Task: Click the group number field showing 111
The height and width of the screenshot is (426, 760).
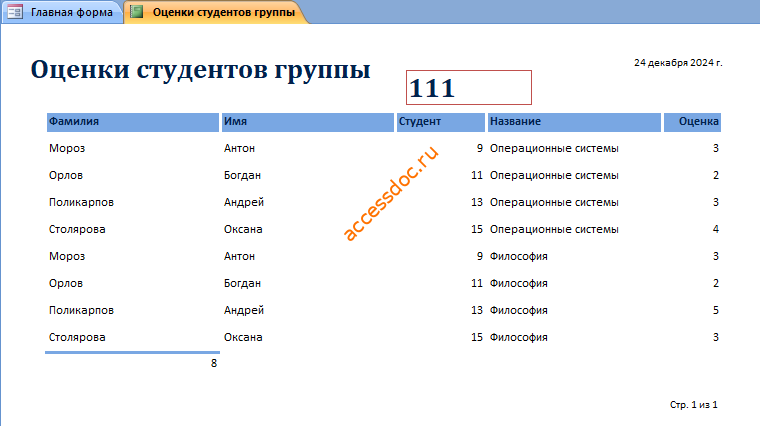Action: click(469, 87)
